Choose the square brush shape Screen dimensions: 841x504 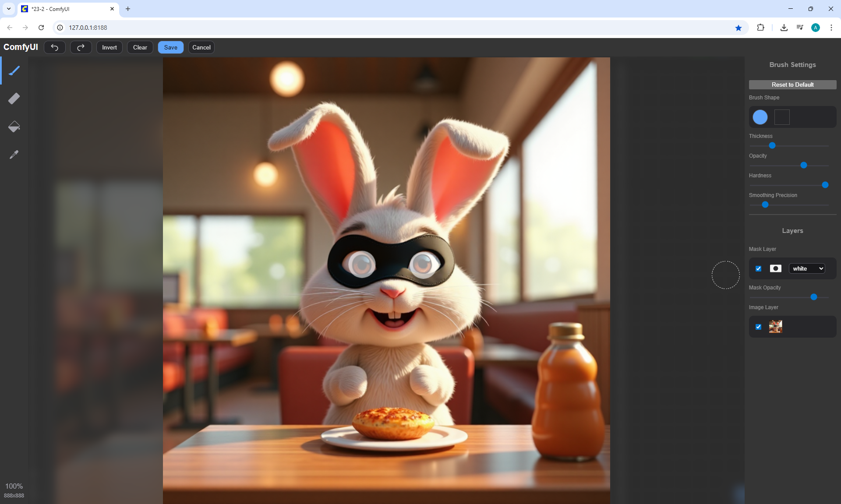pos(782,117)
